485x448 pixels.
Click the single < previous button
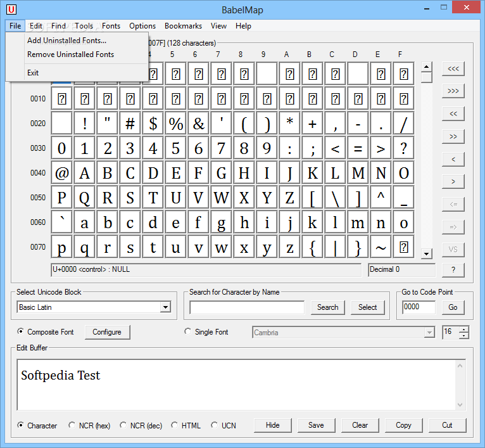click(453, 159)
